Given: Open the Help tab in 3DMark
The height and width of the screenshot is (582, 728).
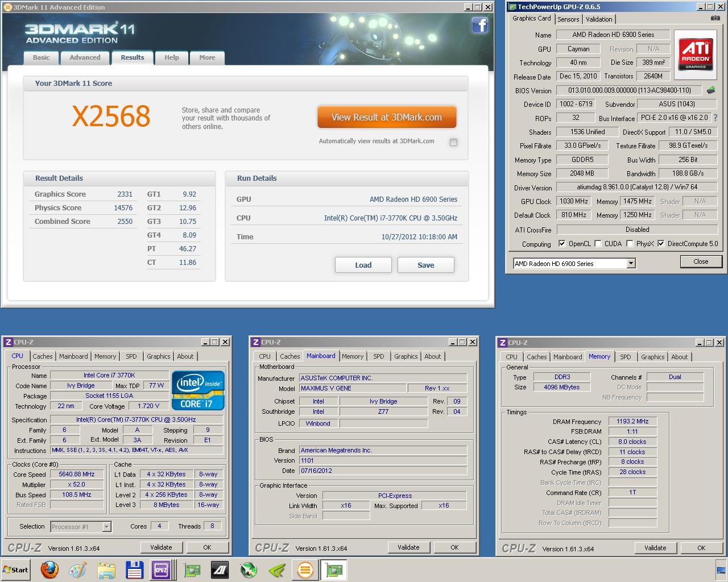Looking at the screenshot, I should coord(172,57).
